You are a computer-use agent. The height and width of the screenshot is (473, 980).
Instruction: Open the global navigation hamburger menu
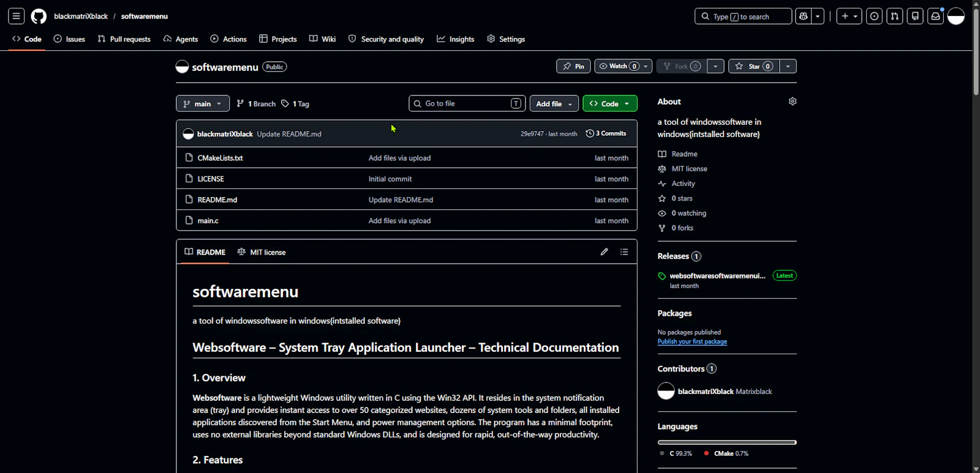click(17, 17)
